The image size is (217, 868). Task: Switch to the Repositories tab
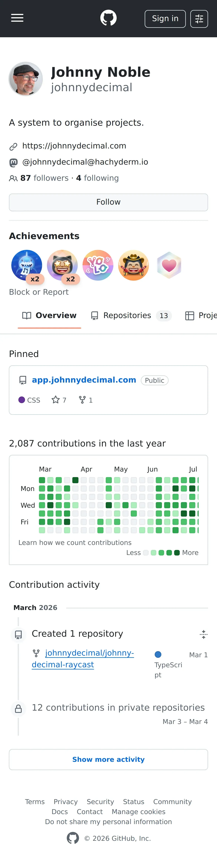point(131,315)
